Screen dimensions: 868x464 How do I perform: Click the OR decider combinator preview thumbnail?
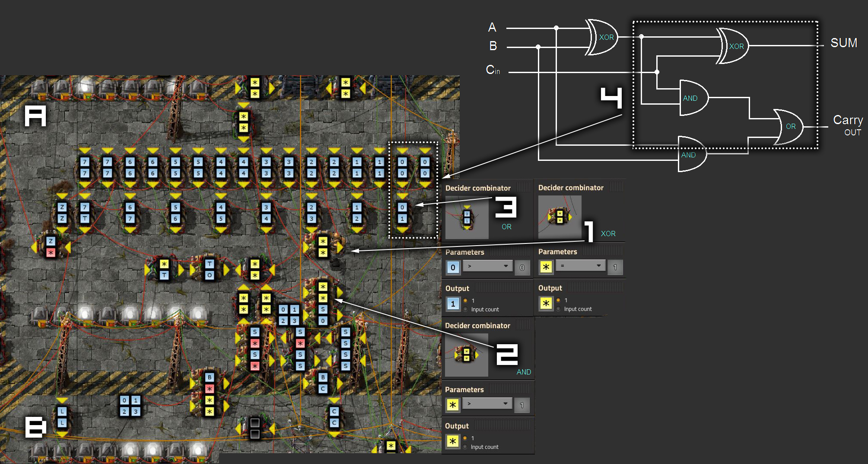[467, 218]
